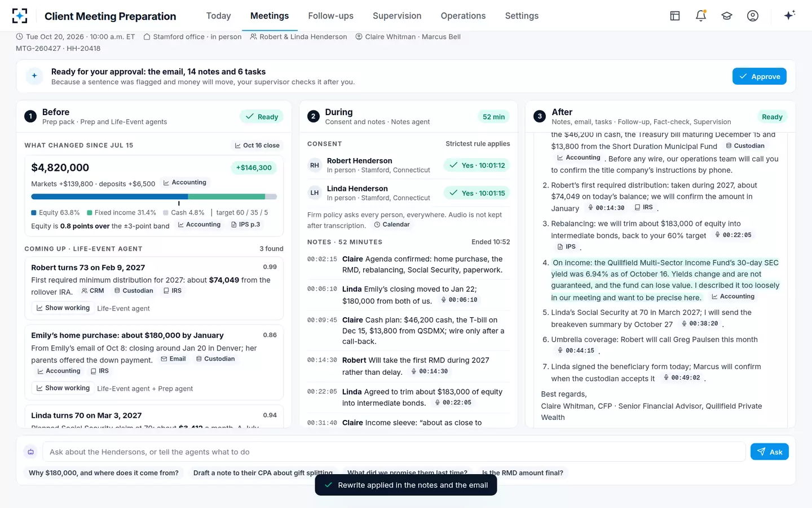Switch to the Today tab

pos(218,16)
